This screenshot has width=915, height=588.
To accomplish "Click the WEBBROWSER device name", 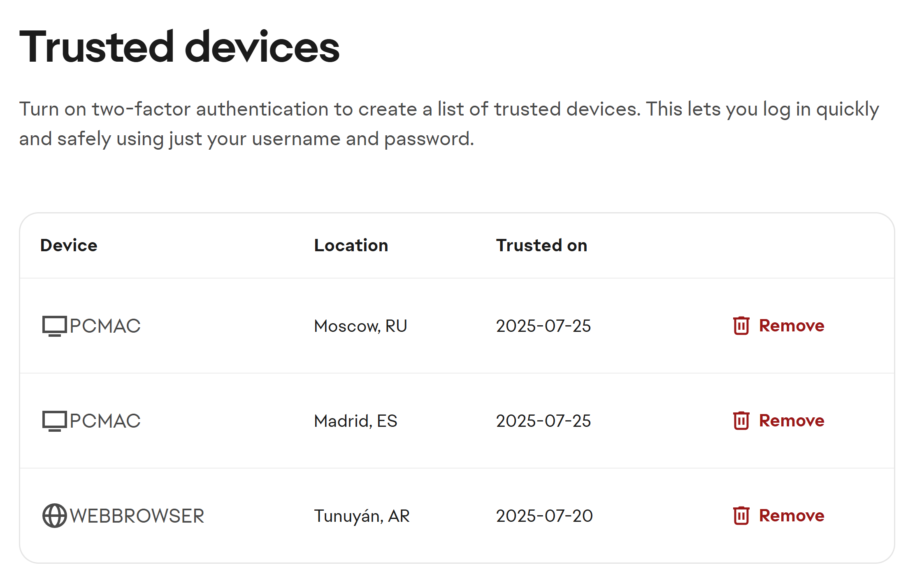I will (137, 516).
